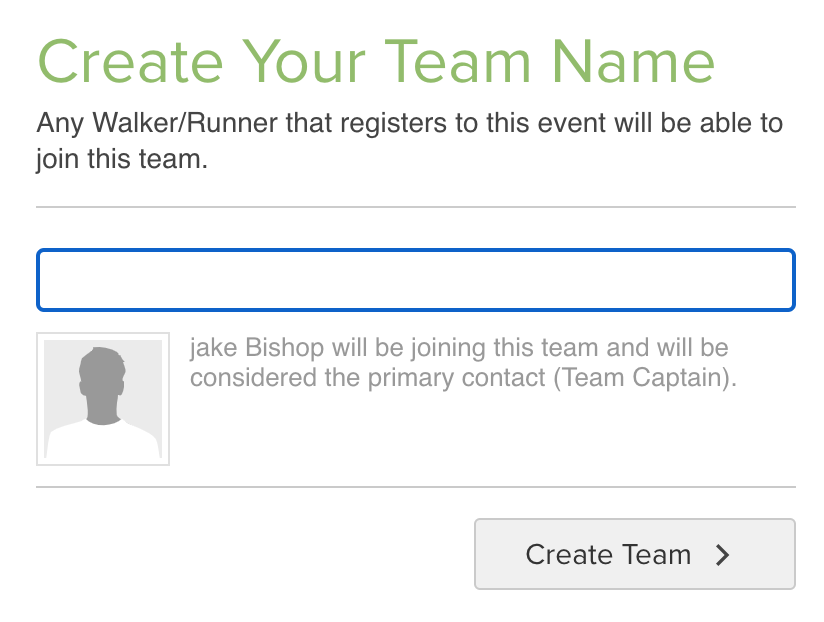
Task: Click the words "join this team."
Action: [x=122, y=159]
